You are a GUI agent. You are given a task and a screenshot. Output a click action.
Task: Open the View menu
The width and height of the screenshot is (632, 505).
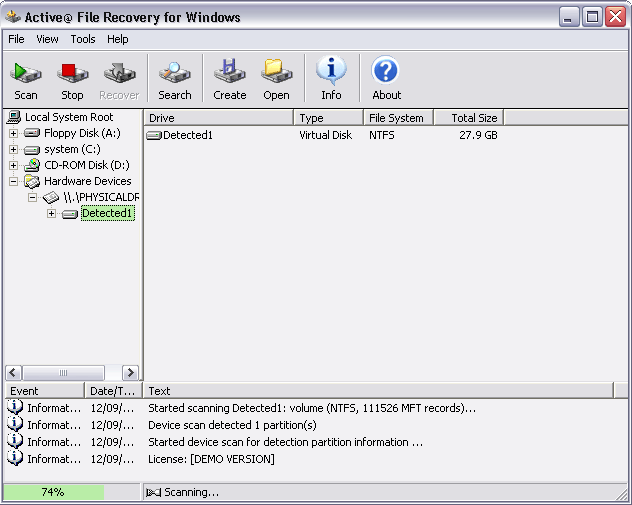pyautogui.click(x=48, y=39)
